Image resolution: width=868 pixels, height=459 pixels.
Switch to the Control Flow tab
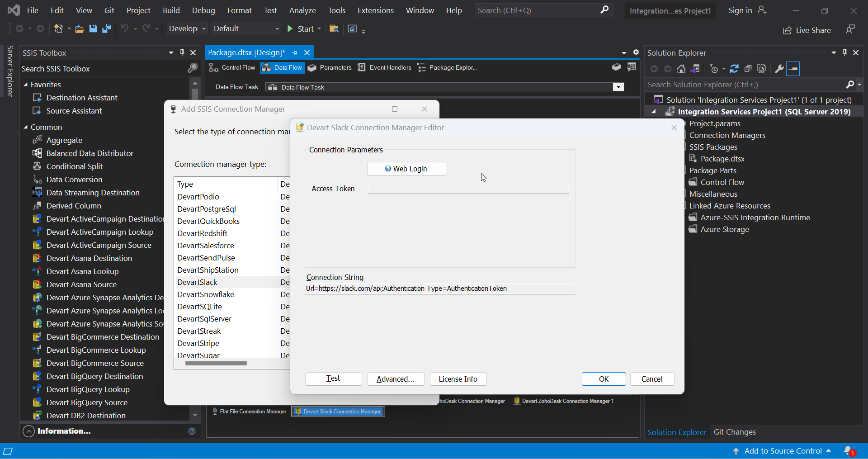click(x=232, y=67)
